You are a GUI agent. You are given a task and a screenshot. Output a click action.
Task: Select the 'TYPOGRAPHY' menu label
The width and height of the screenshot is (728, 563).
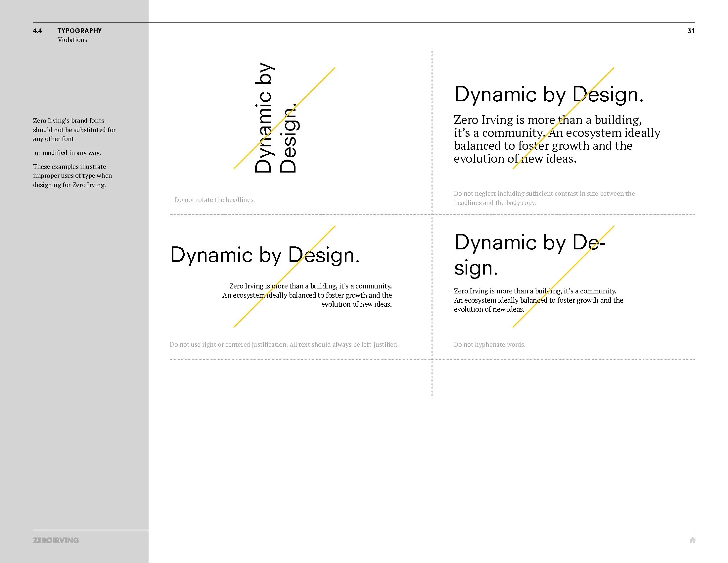(x=79, y=31)
